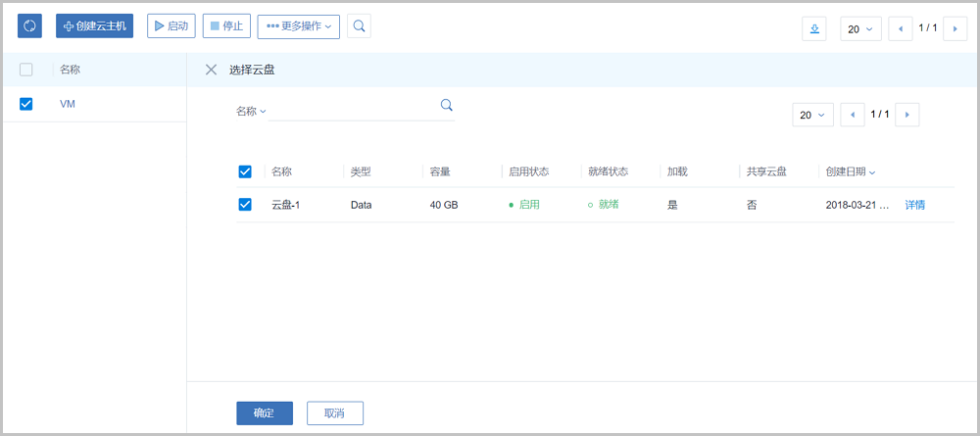Screen dimensions: 980x436
Task: Click the search icon in disk name field
Action: [446, 106]
